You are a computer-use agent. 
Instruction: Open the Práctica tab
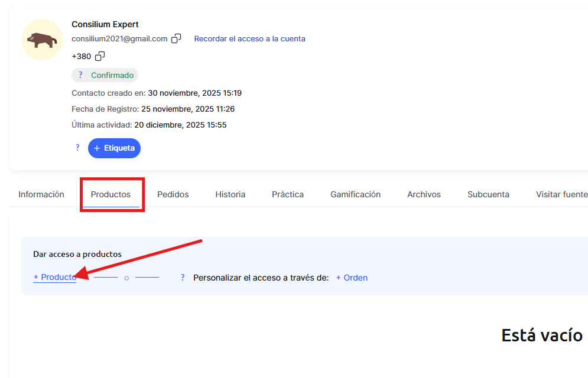tap(288, 194)
